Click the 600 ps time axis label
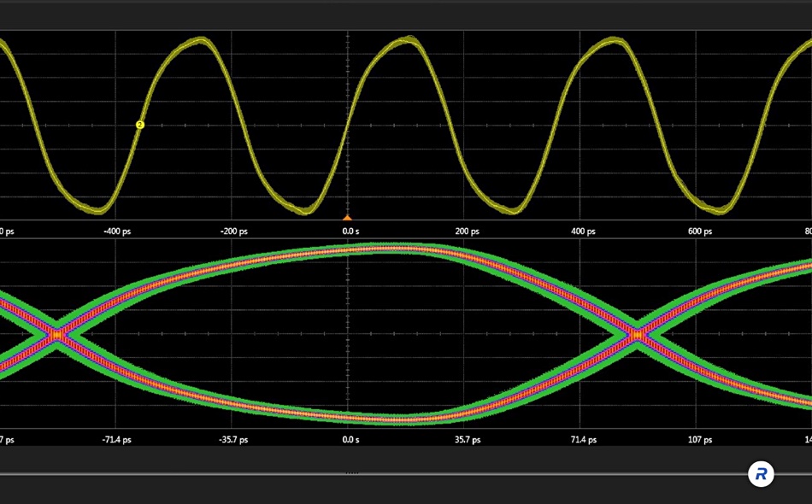 pyautogui.click(x=700, y=231)
